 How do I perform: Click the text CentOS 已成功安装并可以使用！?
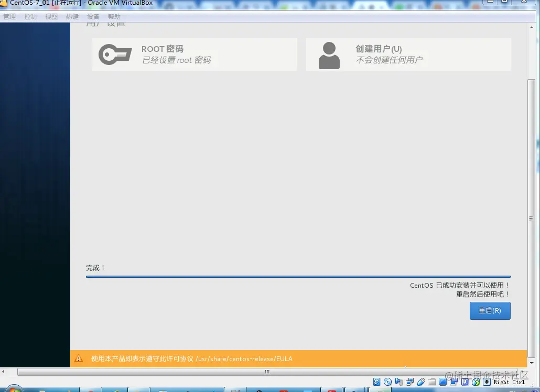(460, 285)
